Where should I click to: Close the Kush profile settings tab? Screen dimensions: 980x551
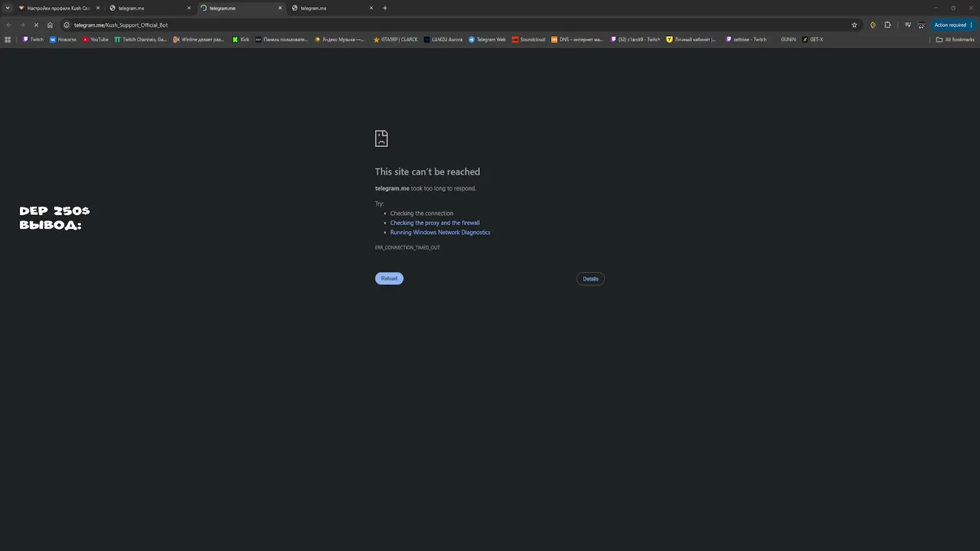click(x=97, y=8)
